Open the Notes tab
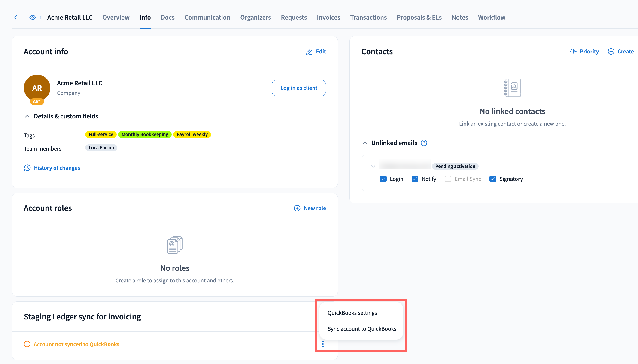Screen dimensions: 638x364 click(x=460, y=17)
